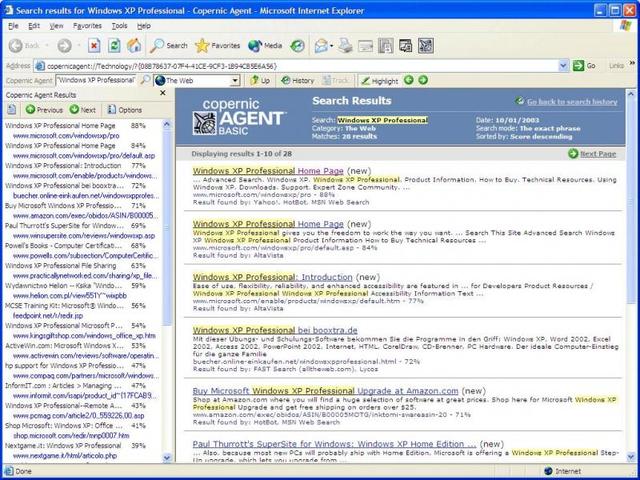Select www.kingsgiftshop.com sidebar entry
The height and width of the screenshot is (480, 640).
tap(84, 336)
